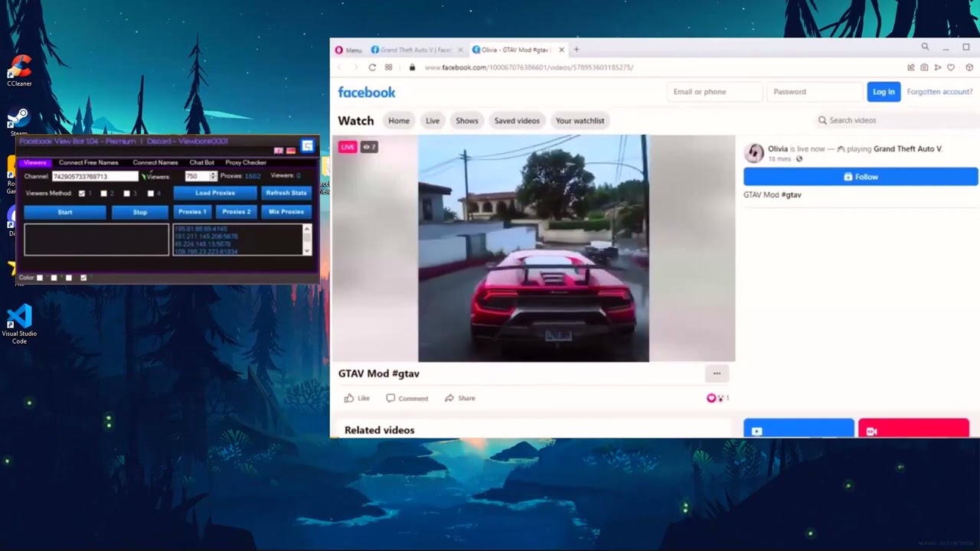Click the viewer count eye badge

[x=369, y=147]
